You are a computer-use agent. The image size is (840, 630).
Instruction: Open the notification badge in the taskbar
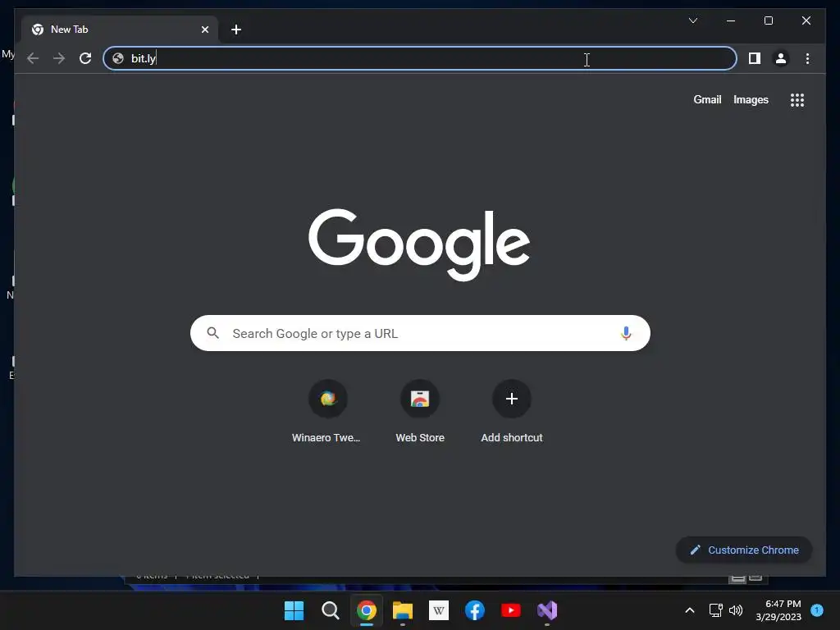[817, 609]
